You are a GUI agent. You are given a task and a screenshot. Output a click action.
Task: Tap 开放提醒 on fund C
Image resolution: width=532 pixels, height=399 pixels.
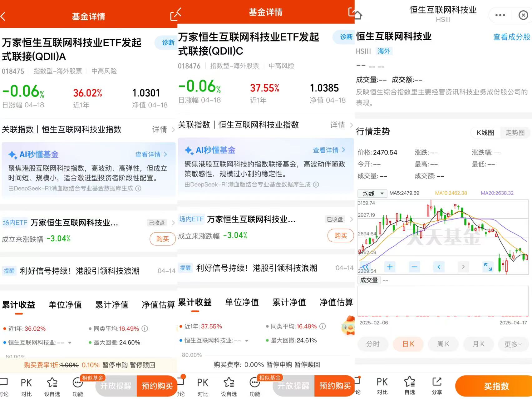293,386
